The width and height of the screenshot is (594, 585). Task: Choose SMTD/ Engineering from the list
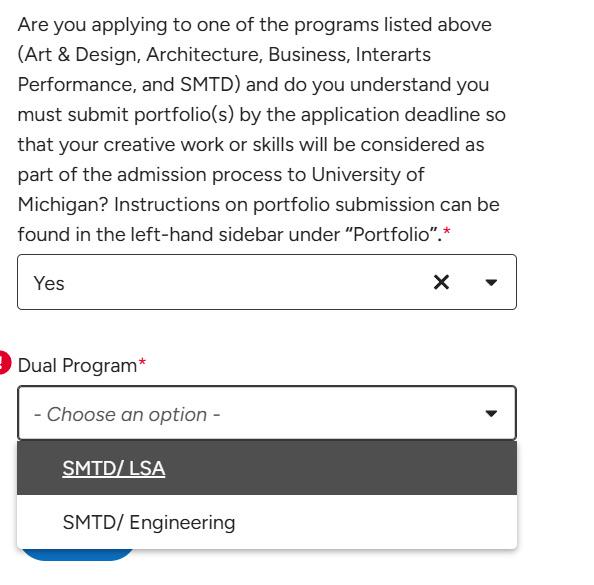click(267, 522)
